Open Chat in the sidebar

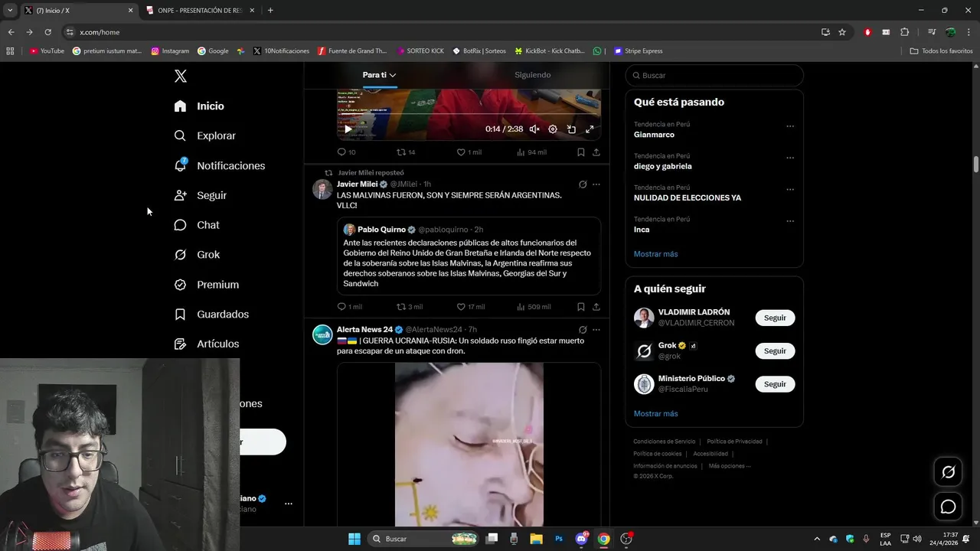click(196, 225)
